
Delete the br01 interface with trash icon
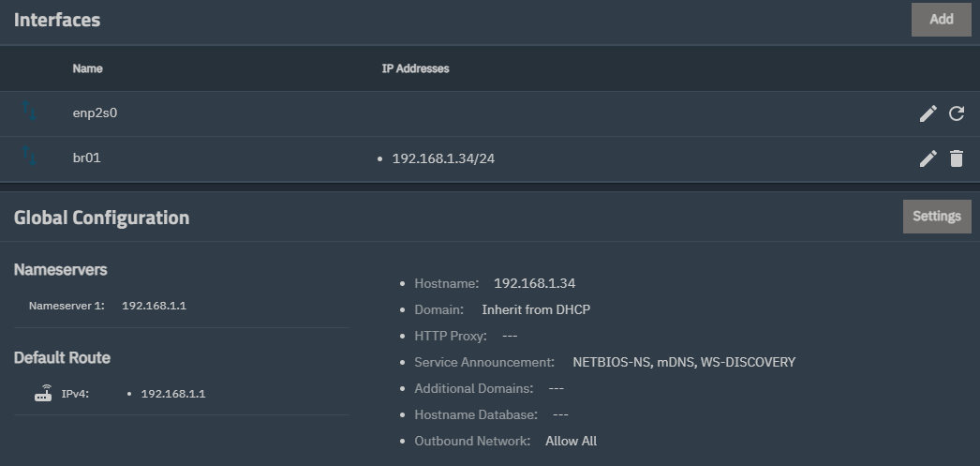[957, 158]
